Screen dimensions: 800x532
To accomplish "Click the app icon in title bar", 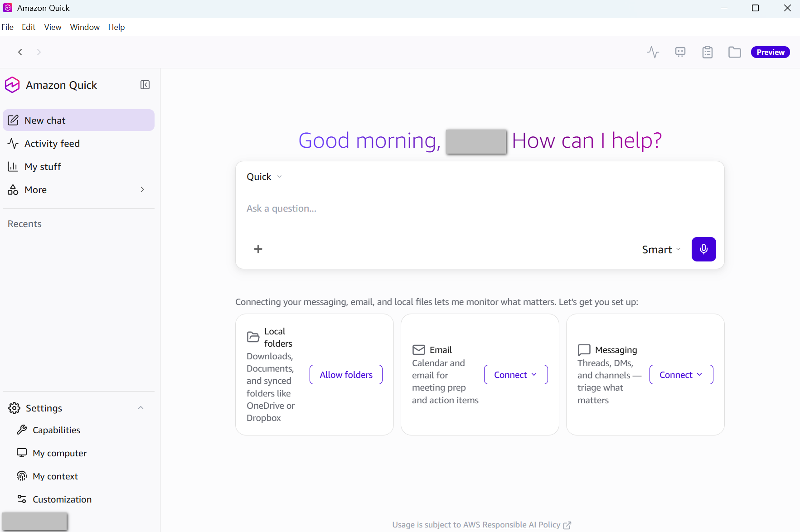I will [x=8, y=8].
